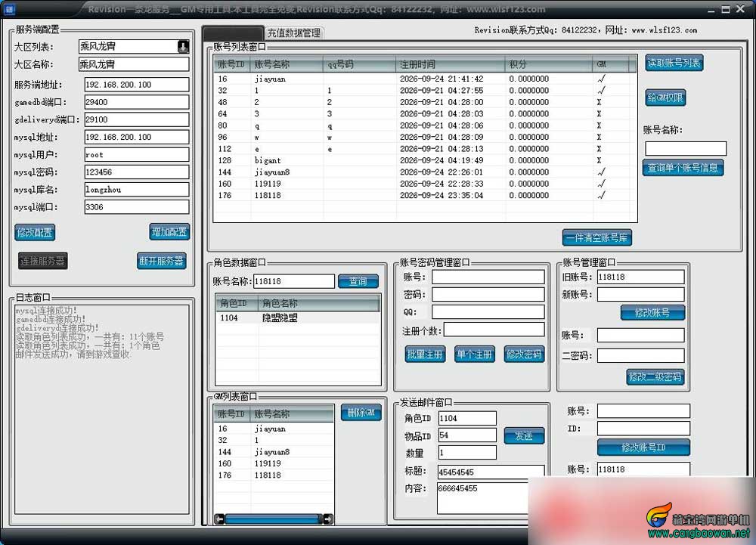Viewport: 756px width, 545px height.
Task: Click the 增加配置 button
Action: point(169,232)
